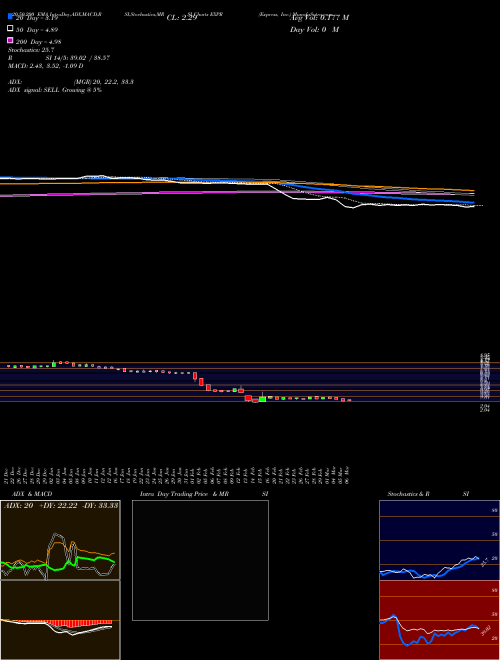This screenshot has width=500, height=660.
Task: Click the ADX (MGR) 20, 22.2, 33.3 line
Action: (x=71, y=82)
